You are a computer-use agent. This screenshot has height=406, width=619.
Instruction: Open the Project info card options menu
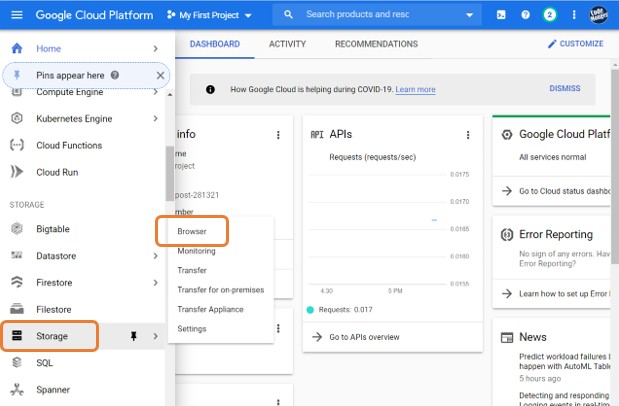tap(278, 135)
